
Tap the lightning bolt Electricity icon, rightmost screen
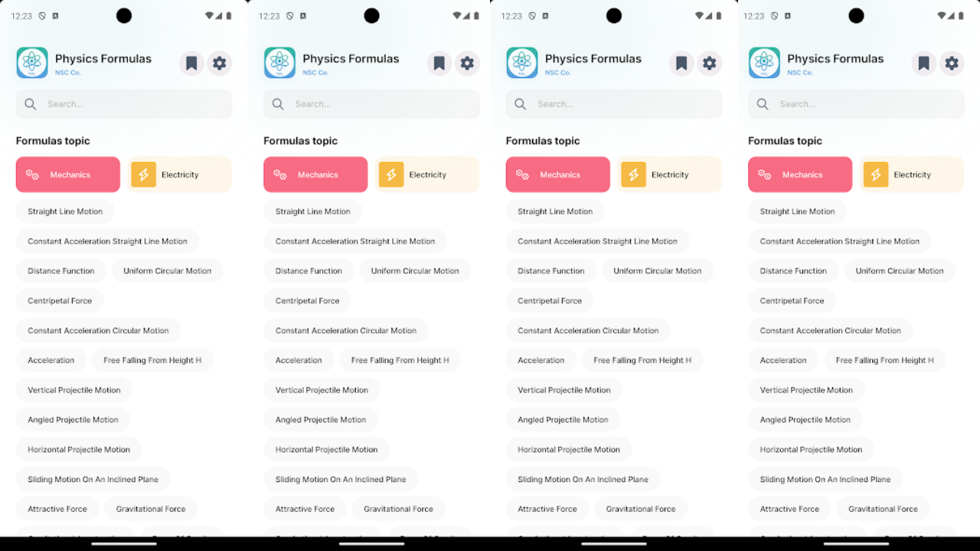click(876, 174)
